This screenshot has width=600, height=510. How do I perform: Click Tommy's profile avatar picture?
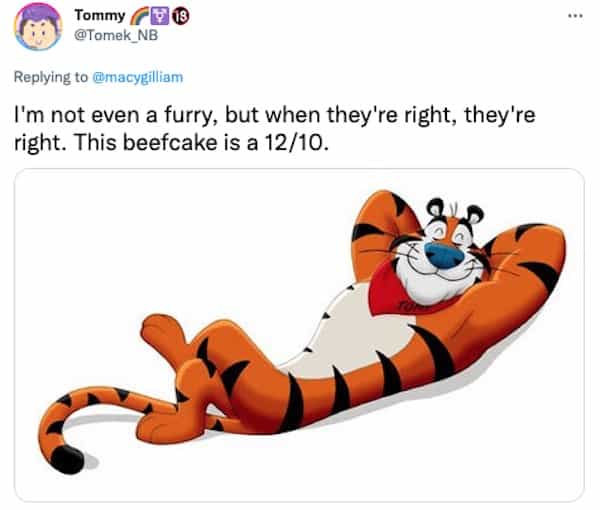coord(37,27)
